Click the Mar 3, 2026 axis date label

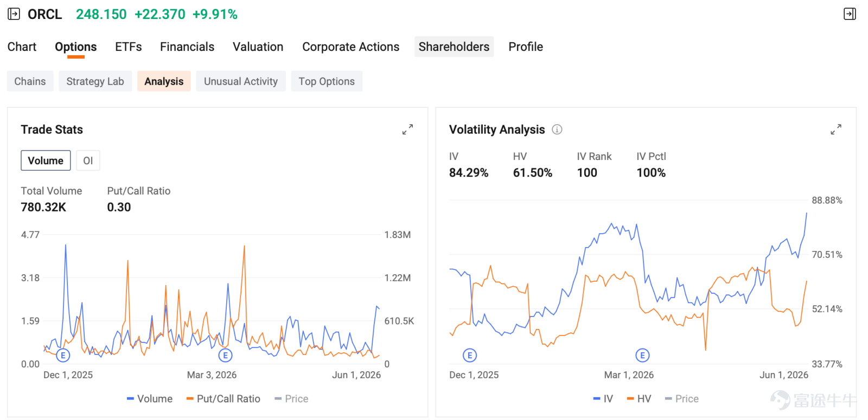coord(212,375)
